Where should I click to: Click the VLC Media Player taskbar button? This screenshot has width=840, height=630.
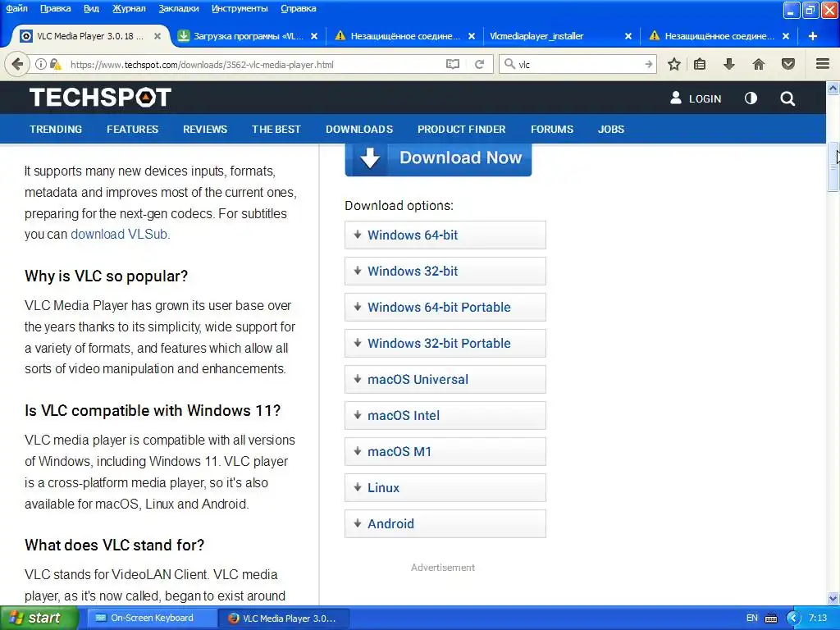[x=284, y=619]
